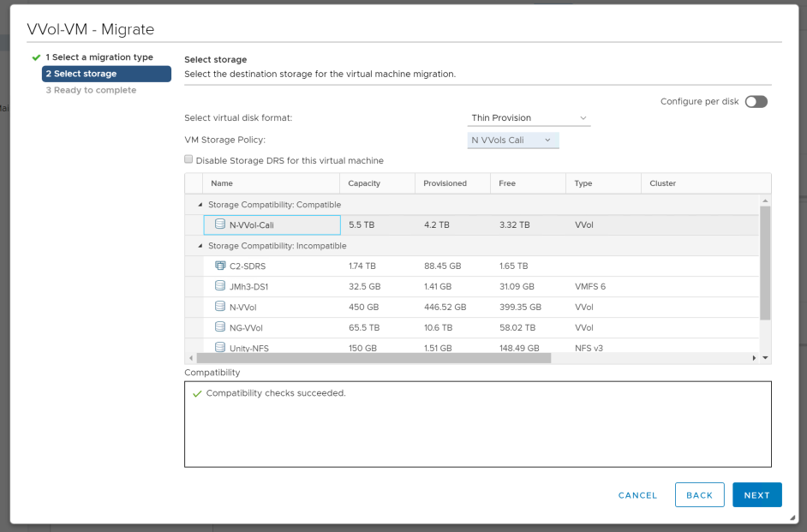Collapse the Storage Compatibility: Compatible group
This screenshot has height=532, width=807.
[200, 206]
